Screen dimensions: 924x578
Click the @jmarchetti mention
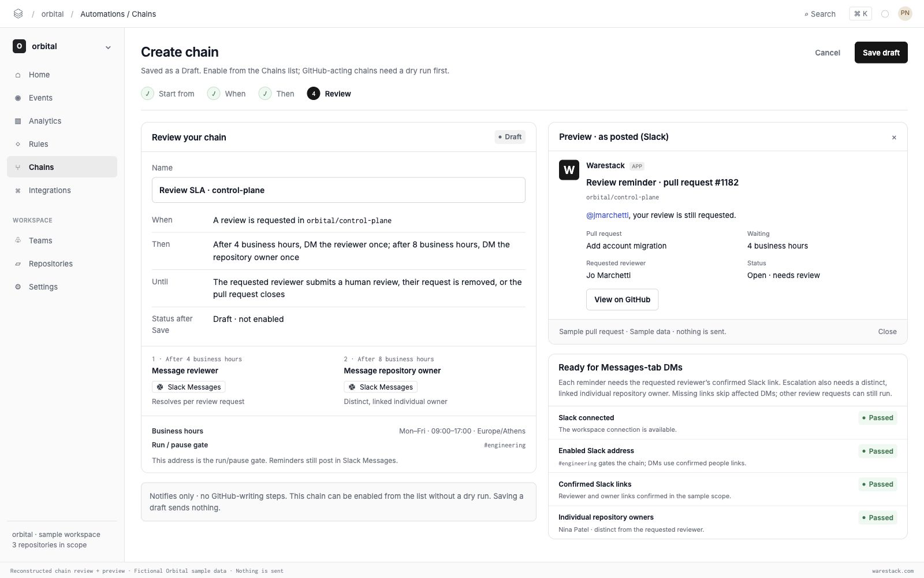click(608, 215)
